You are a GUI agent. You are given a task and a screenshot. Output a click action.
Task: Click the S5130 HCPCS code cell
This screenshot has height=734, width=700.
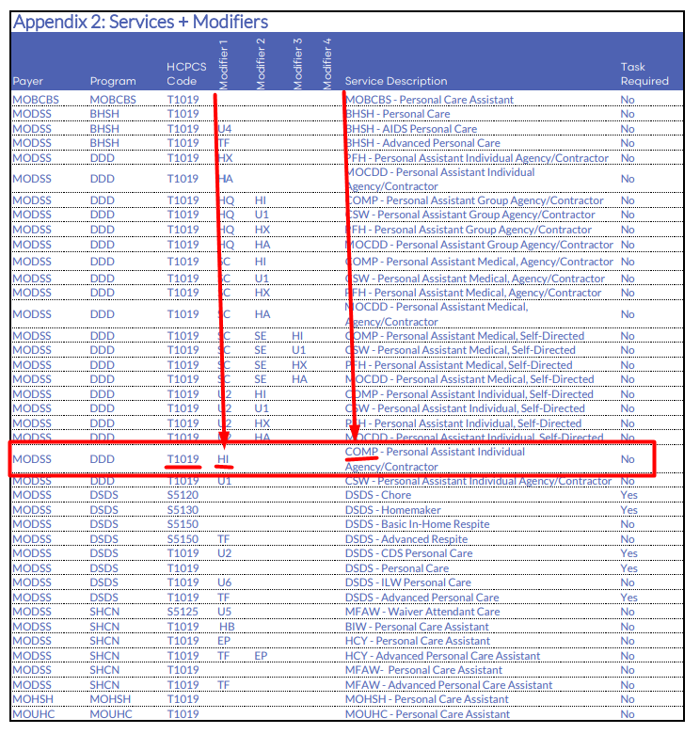point(183,510)
